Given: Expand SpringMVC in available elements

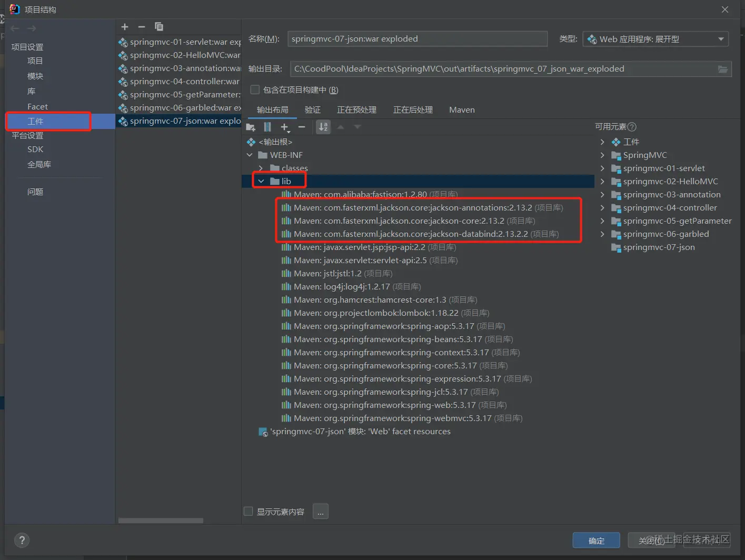Looking at the screenshot, I should coord(602,155).
